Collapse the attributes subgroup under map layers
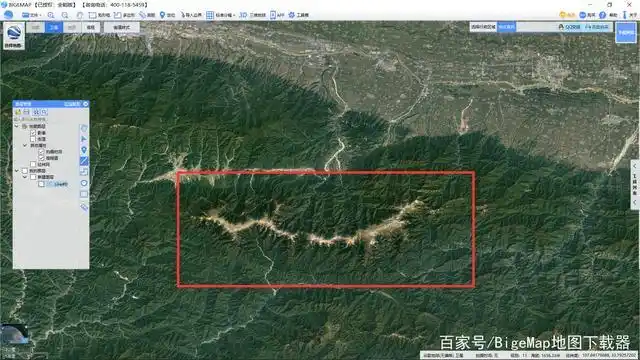 [25, 145]
